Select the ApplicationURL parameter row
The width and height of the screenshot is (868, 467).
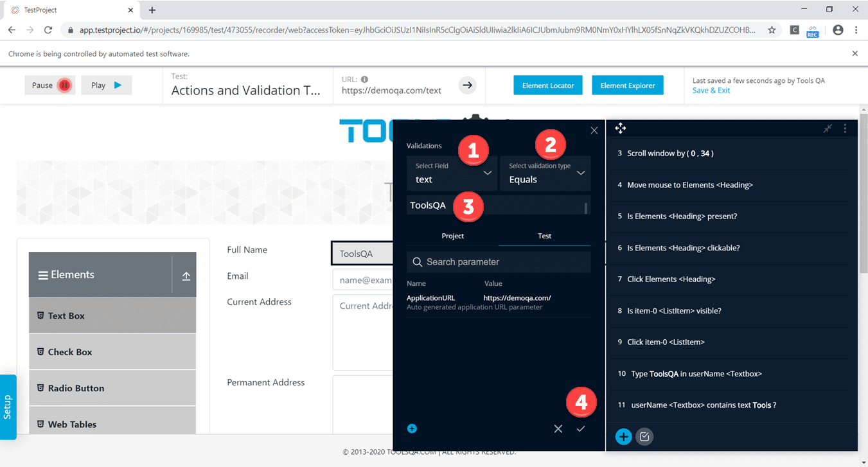(499, 302)
